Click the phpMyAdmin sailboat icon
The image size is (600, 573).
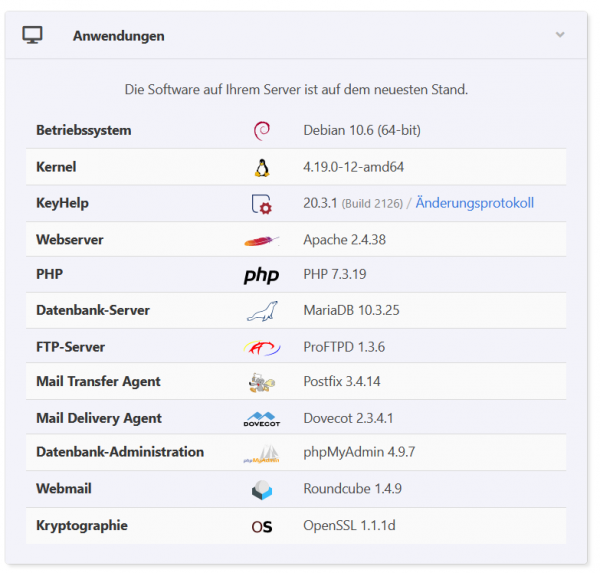pyautogui.click(x=262, y=454)
